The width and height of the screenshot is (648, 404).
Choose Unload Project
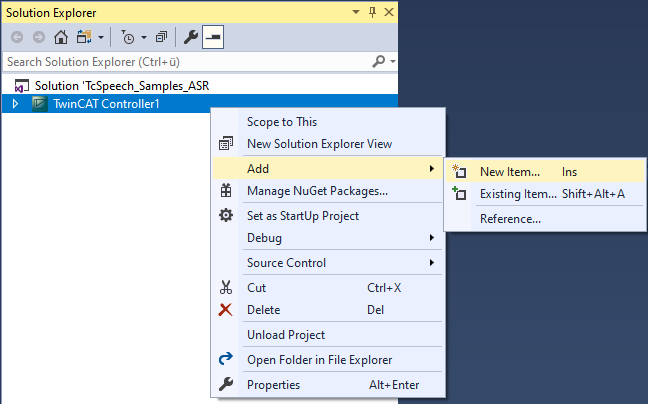[286, 335]
